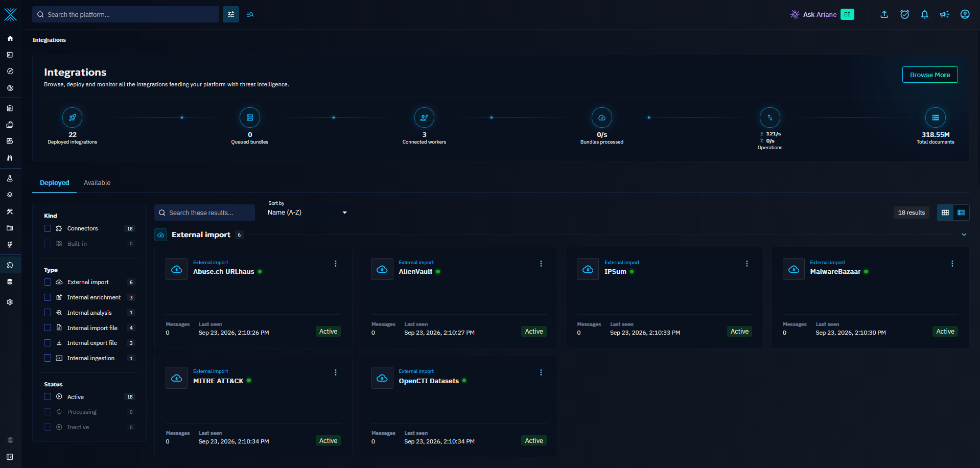Open Ask Ariane assistant
This screenshot has width=980, height=468.
pos(813,14)
